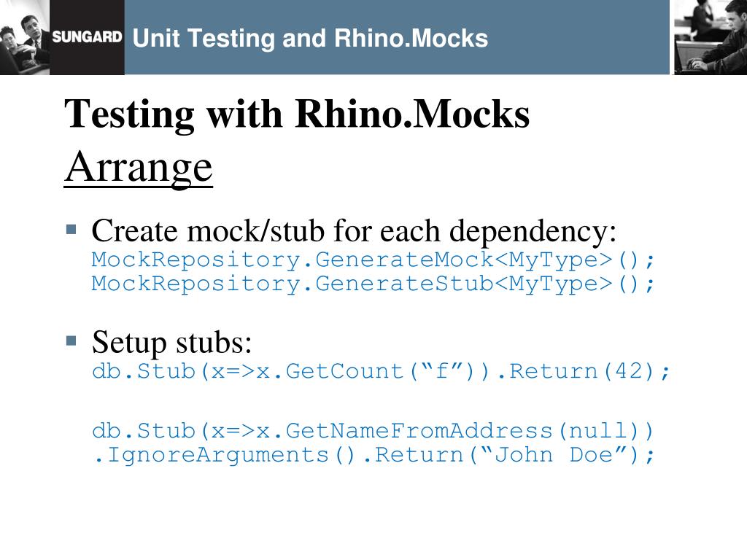
Task: Select the right header photo of laptop user
Action: (x=709, y=37)
